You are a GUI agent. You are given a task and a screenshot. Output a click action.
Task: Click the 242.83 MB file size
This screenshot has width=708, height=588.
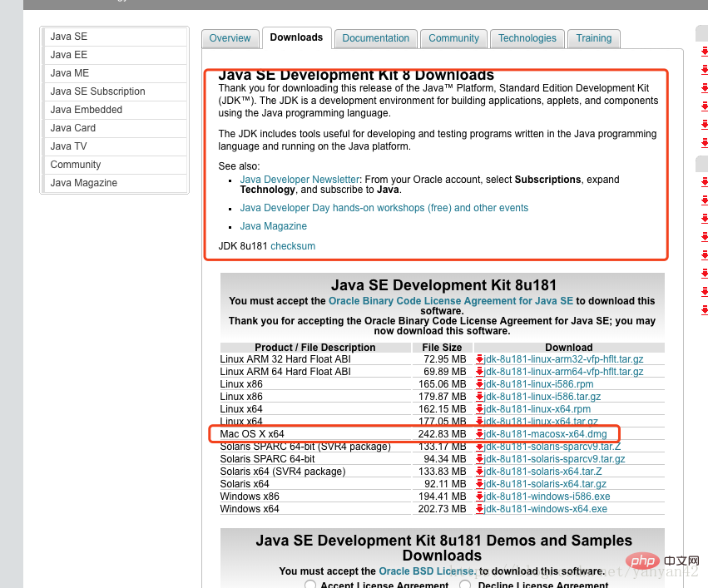[442, 434]
